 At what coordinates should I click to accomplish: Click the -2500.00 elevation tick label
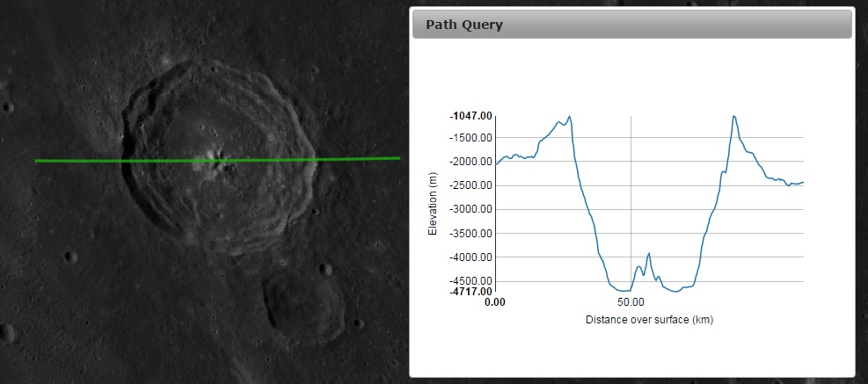coord(470,185)
